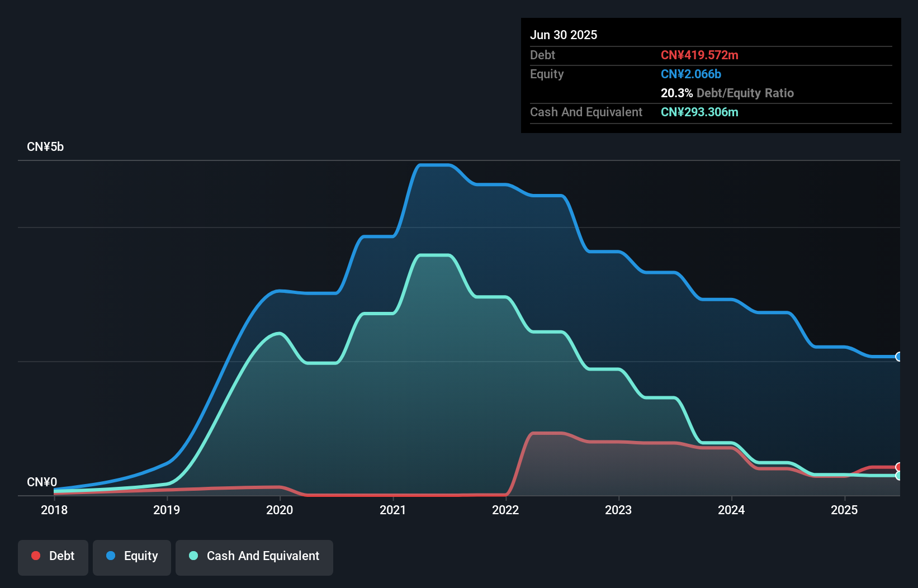
Task: Select the 2021 year label
Action: click(x=393, y=510)
